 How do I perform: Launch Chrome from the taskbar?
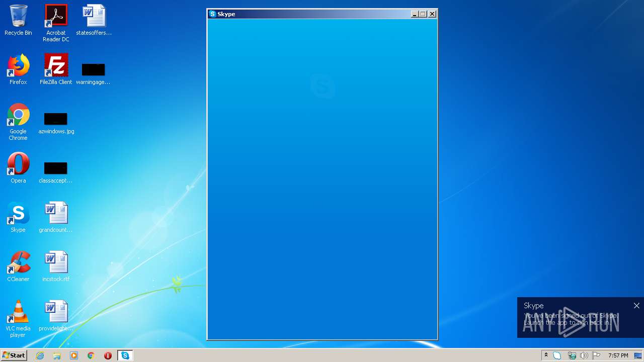[x=91, y=355]
